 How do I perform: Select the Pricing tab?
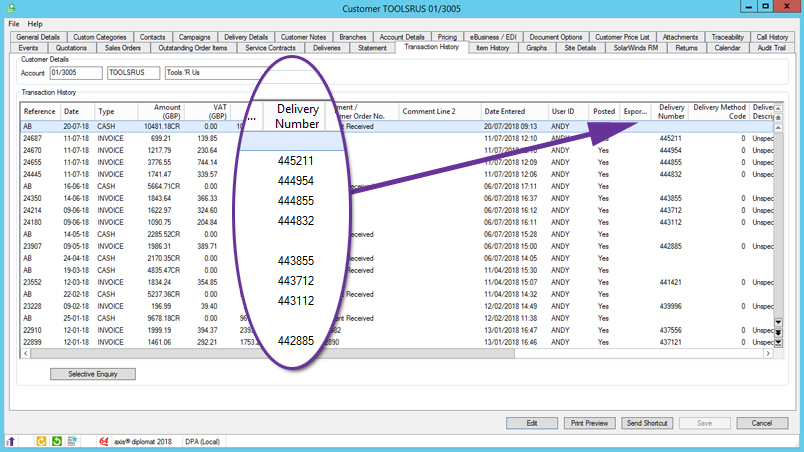[x=447, y=37]
